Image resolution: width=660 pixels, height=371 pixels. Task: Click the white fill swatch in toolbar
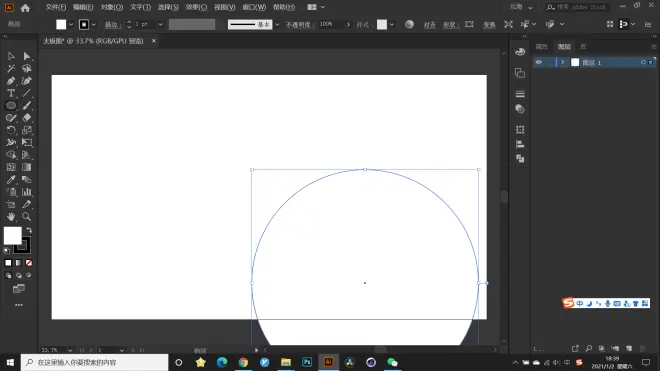coord(13,236)
